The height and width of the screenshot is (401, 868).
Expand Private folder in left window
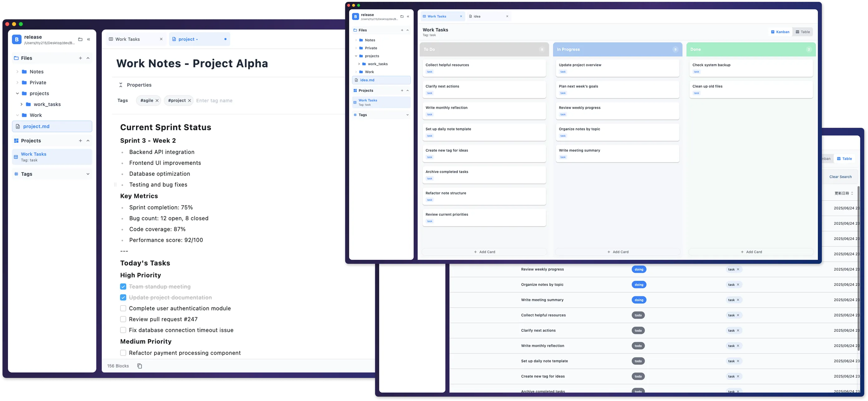(17, 83)
